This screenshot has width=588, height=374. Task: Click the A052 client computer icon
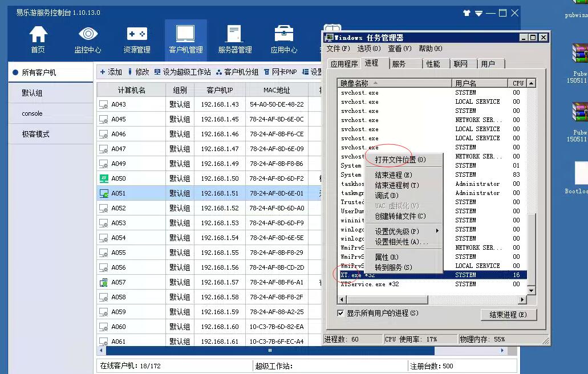tap(103, 208)
